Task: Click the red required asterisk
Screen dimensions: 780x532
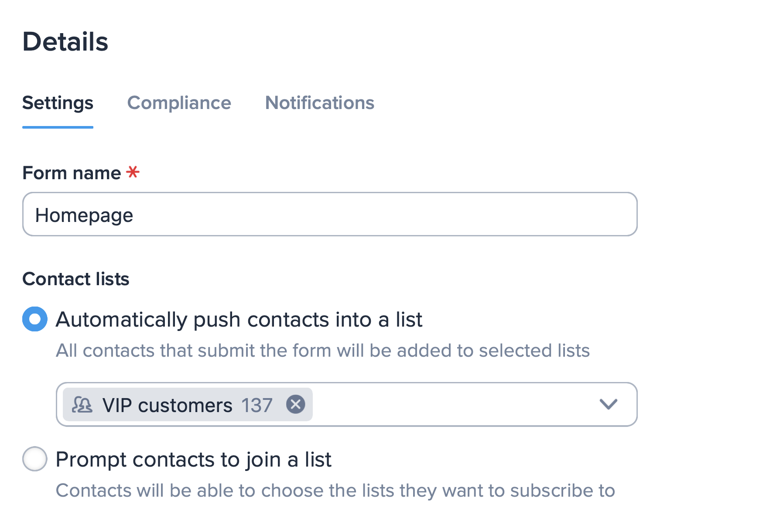Action: tap(133, 172)
